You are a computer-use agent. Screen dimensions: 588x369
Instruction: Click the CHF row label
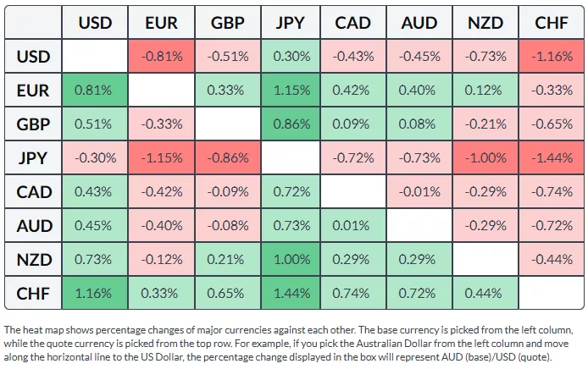pyautogui.click(x=33, y=294)
